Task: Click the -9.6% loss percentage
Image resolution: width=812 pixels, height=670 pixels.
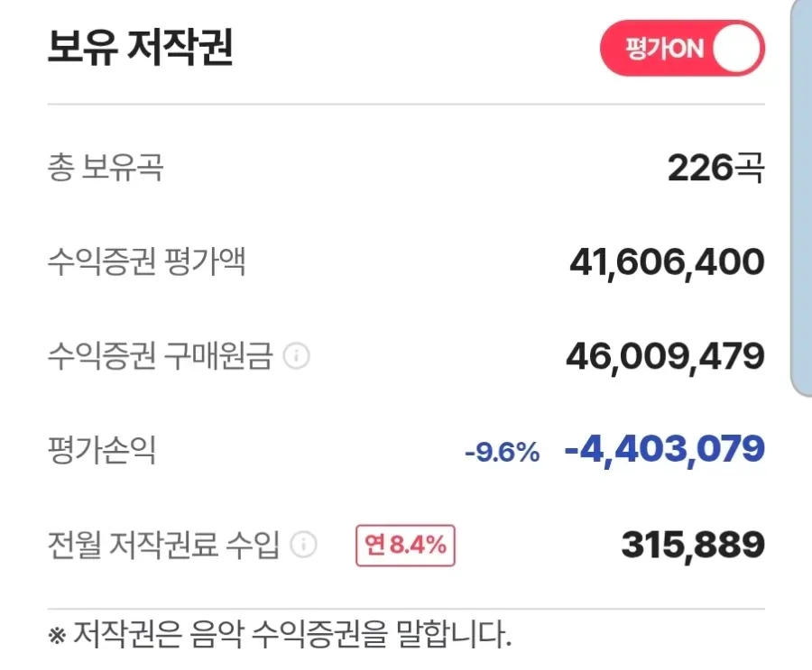Action: pos(503,453)
